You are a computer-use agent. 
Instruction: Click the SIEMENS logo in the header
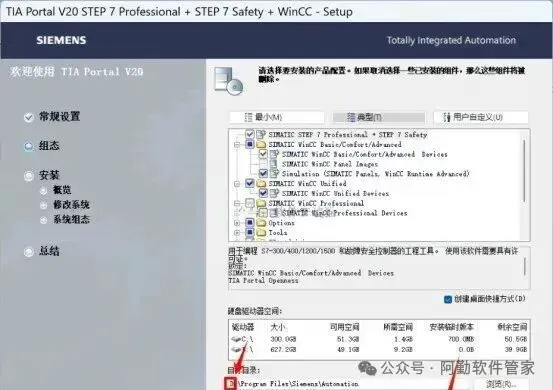tap(61, 40)
